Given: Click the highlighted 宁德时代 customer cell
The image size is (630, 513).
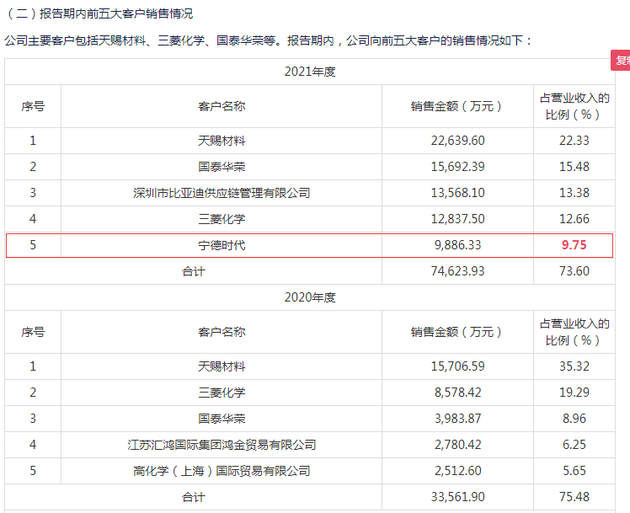Looking at the screenshot, I should pos(221,244).
